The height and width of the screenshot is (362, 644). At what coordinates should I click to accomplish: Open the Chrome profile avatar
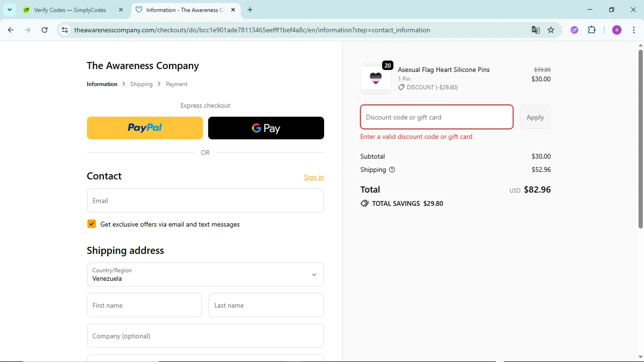point(617,30)
